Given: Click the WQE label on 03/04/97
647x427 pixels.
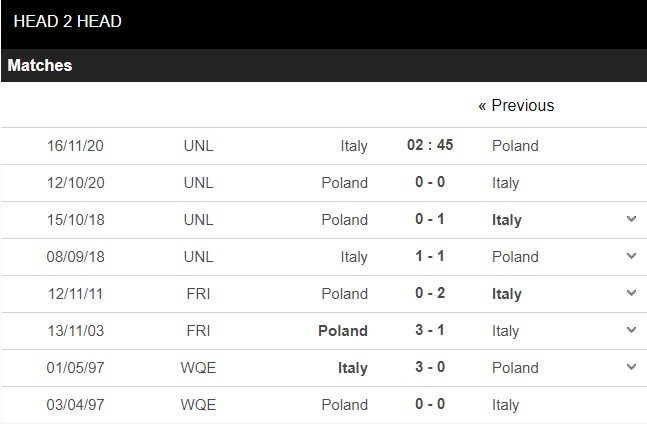Looking at the screenshot, I should (199, 404).
